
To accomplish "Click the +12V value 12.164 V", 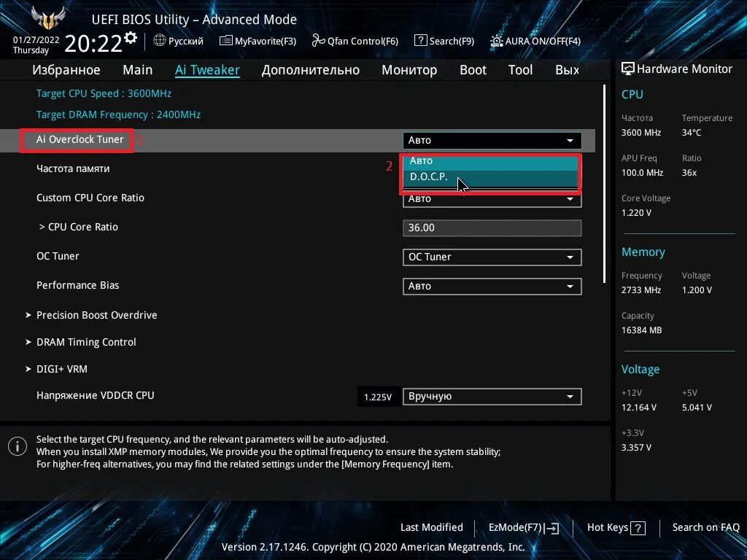I will [639, 408].
